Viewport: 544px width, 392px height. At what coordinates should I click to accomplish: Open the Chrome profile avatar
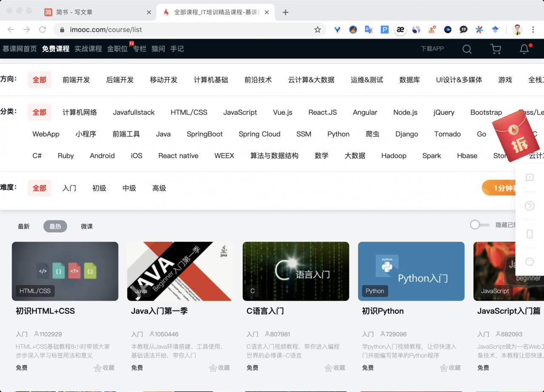point(517,29)
